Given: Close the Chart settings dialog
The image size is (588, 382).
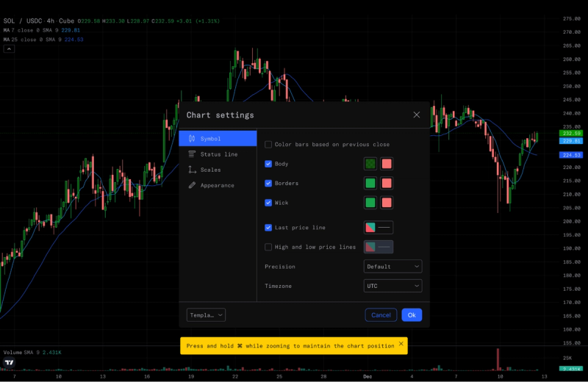Looking at the screenshot, I should click(x=417, y=115).
